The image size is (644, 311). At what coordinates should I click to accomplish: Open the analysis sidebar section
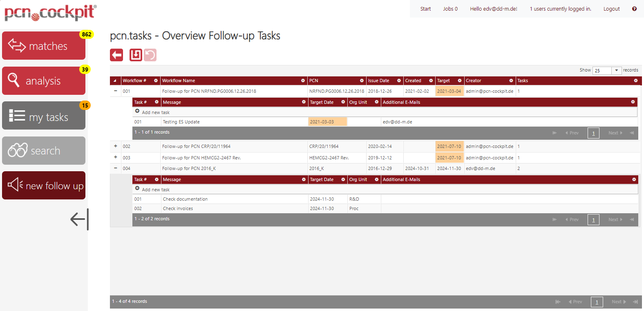(44, 81)
